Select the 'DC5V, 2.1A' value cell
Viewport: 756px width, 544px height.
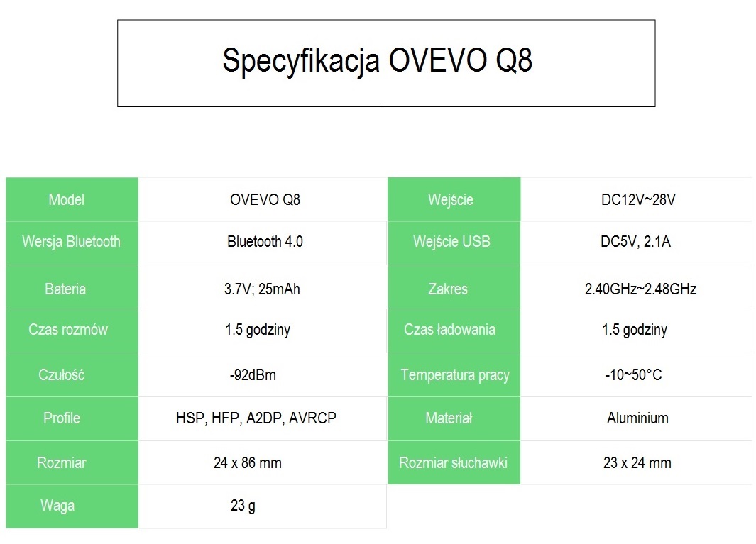(635, 242)
